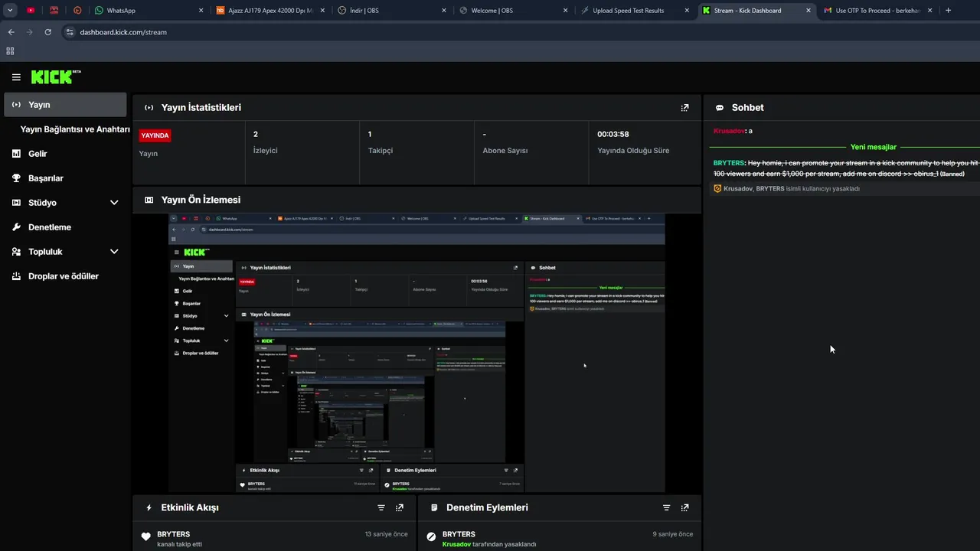This screenshot has width=980, height=551.
Task: Switch to Use OTP To Proceed tab
Action: (879, 11)
